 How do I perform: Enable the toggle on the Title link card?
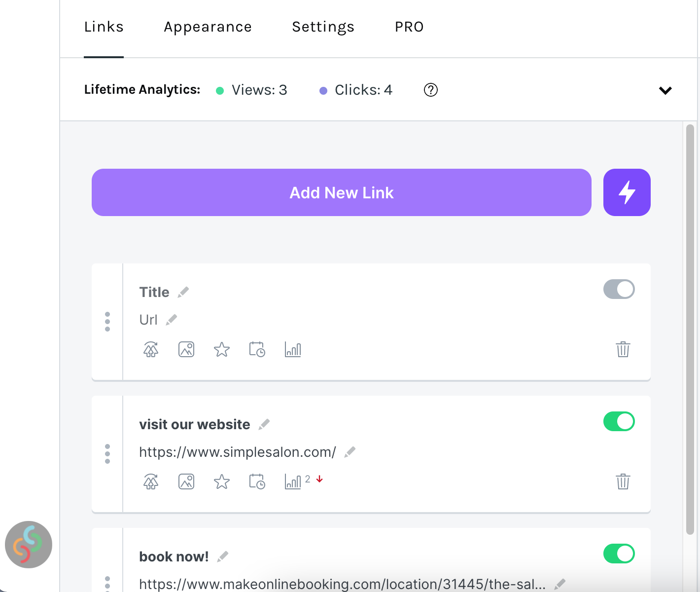click(619, 289)
